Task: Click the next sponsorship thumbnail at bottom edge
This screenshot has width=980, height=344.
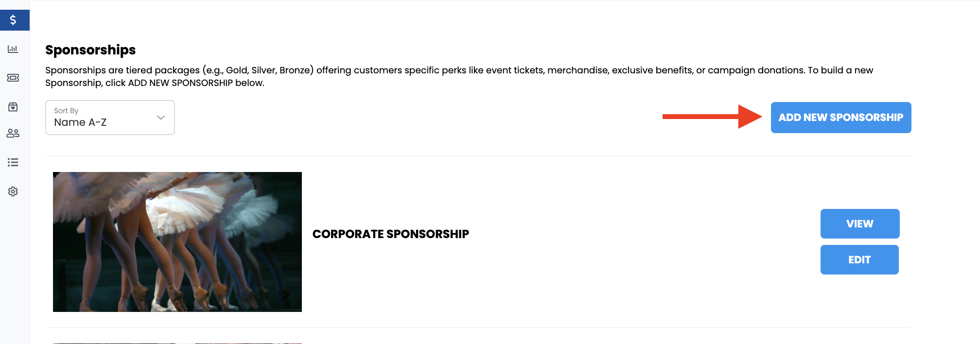Action: pyautogui.click(x=177, y=343)
